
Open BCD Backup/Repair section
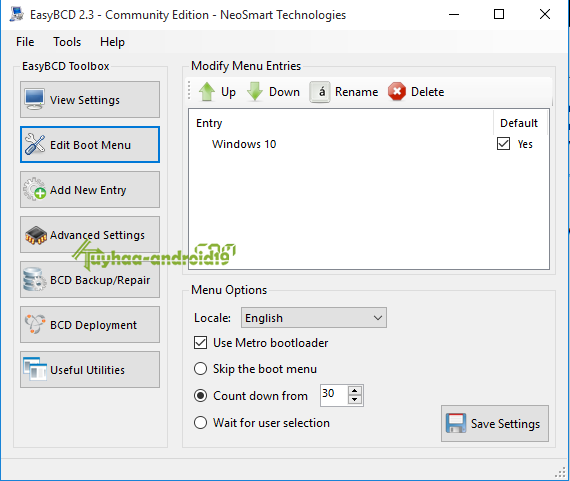pyautogui.click(x=90, y=280)
